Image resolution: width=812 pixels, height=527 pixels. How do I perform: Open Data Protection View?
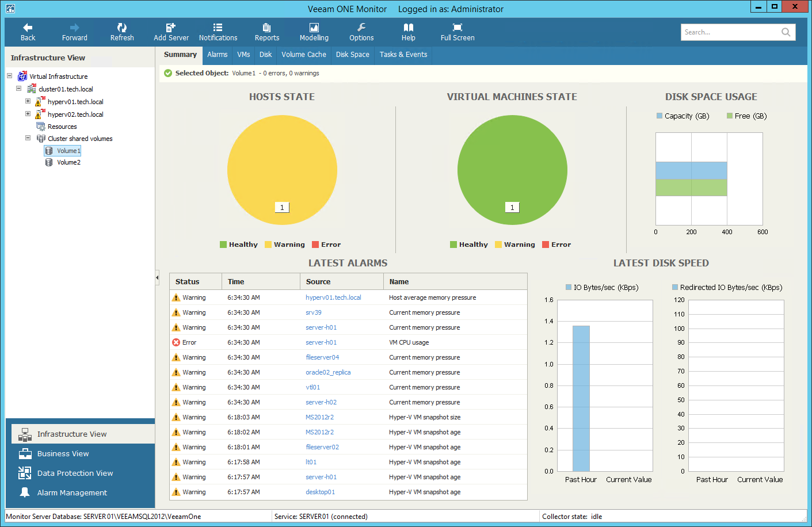[x=75, y=473]
